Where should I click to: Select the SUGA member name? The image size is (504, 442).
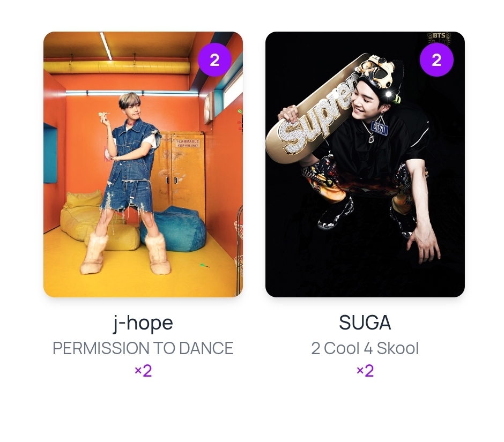tap(365, 323)
